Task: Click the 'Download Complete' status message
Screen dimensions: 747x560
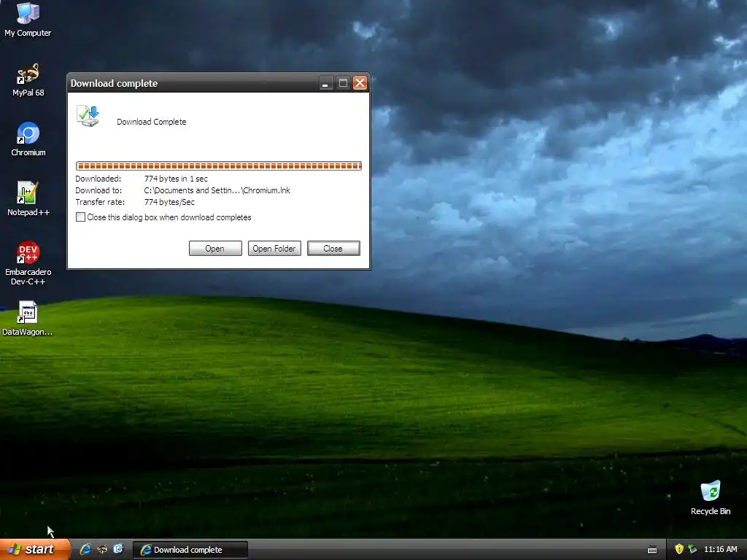Action: point(152,122)
